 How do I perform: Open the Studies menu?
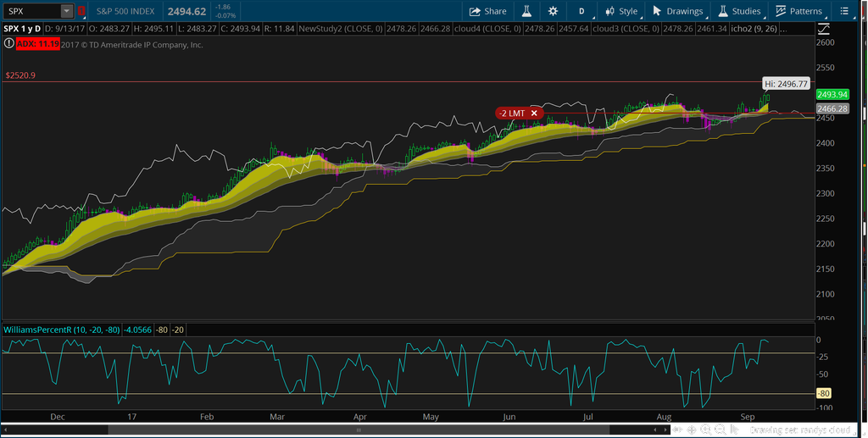pyautogui.click(x=739, y=11)
